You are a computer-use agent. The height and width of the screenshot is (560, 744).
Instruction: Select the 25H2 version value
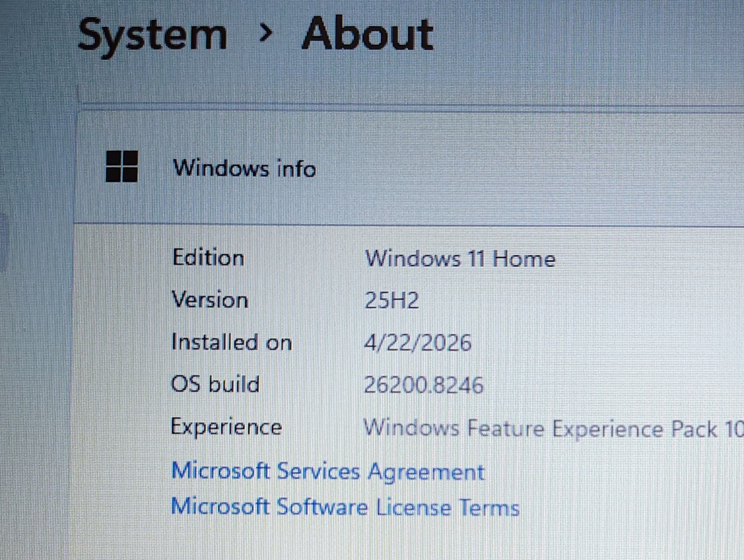tap(392, 300)
